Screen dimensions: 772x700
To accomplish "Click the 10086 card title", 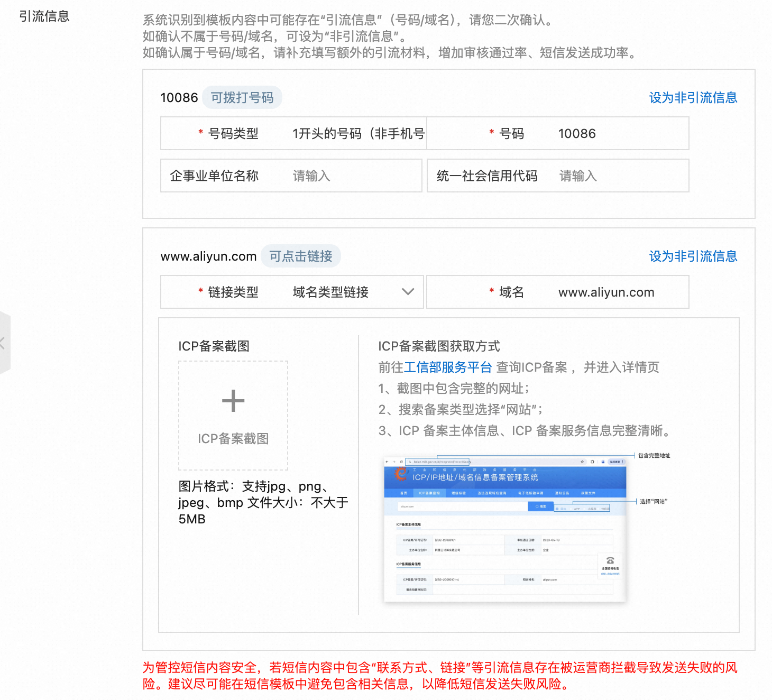I will pyautogui.click(x=179, y=98).
